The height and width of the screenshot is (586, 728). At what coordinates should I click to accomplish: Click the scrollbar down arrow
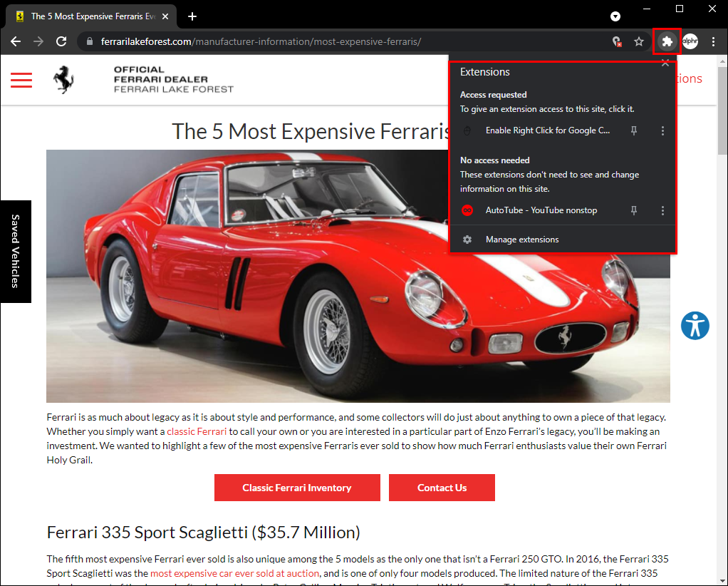pos(722,580)
